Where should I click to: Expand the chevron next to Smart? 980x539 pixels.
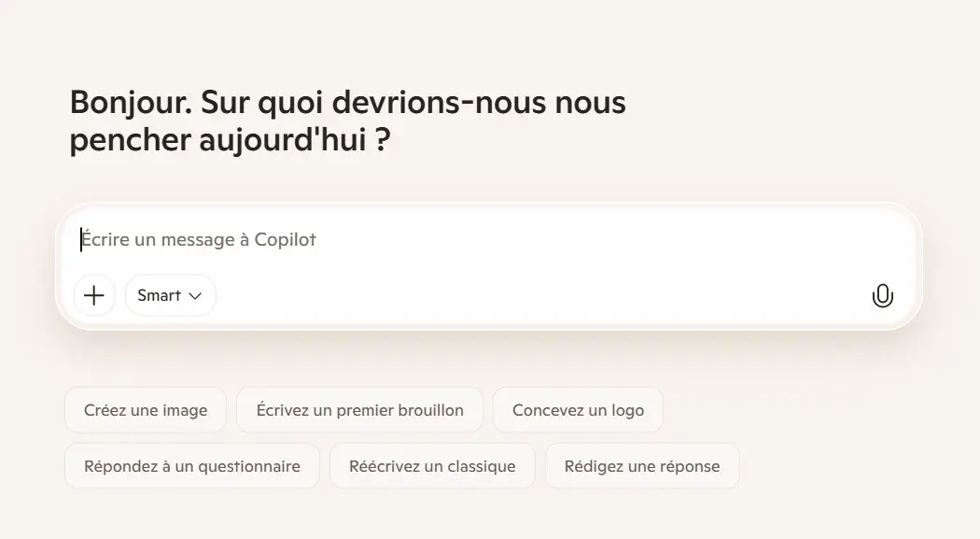coord(195,295)
